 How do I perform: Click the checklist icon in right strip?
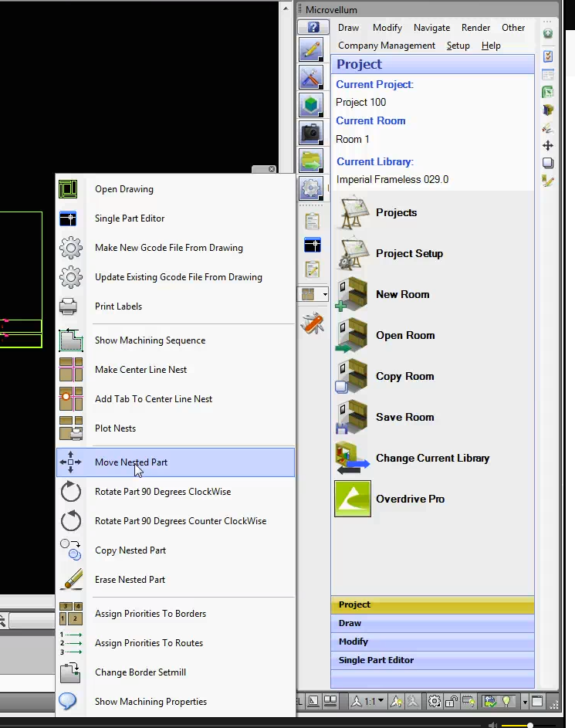pos(548,56)
